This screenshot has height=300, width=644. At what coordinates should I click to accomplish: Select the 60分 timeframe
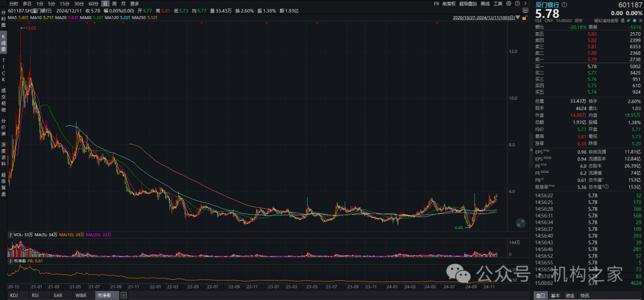pyautogui.click(x=93, y=4)
